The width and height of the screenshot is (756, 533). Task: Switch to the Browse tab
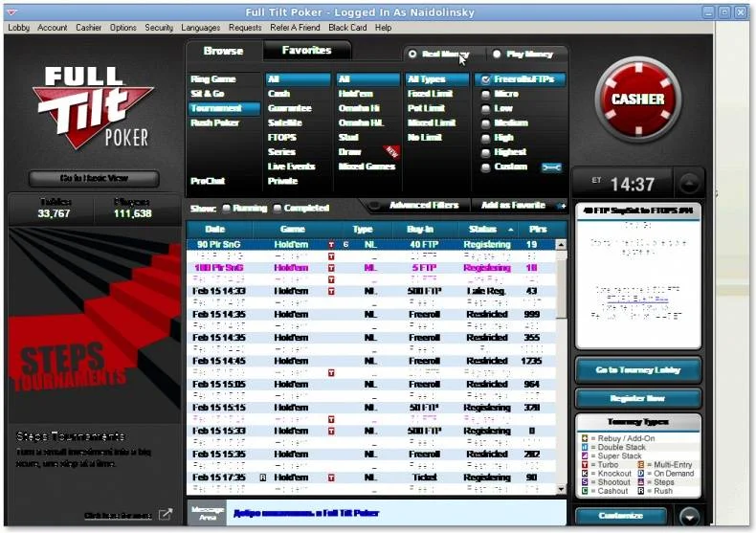(223, 51)
